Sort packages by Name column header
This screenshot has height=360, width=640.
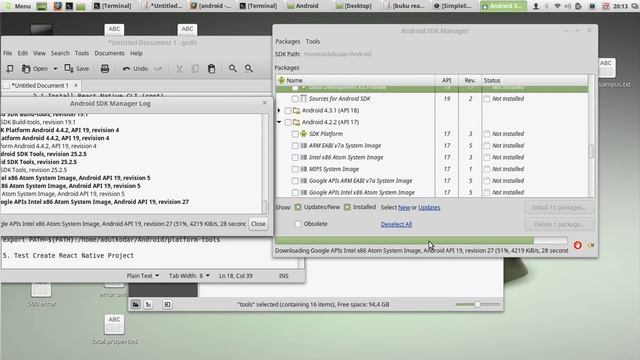pyautogui.click(x=355, y=80)
